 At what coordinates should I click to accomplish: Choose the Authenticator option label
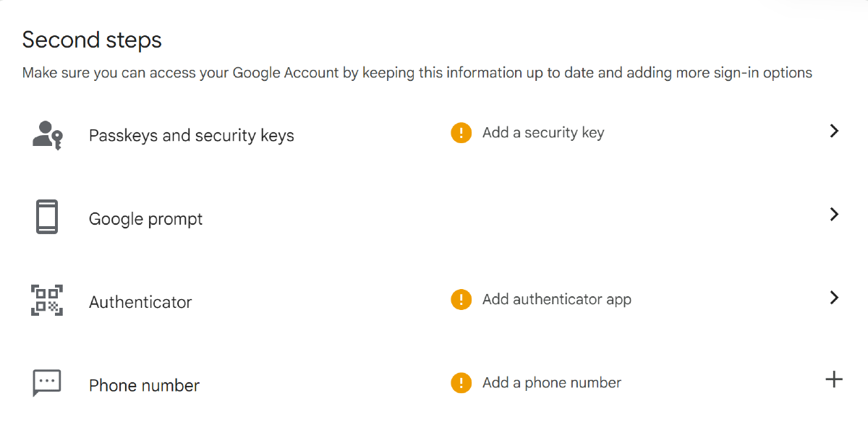(140, 302)
